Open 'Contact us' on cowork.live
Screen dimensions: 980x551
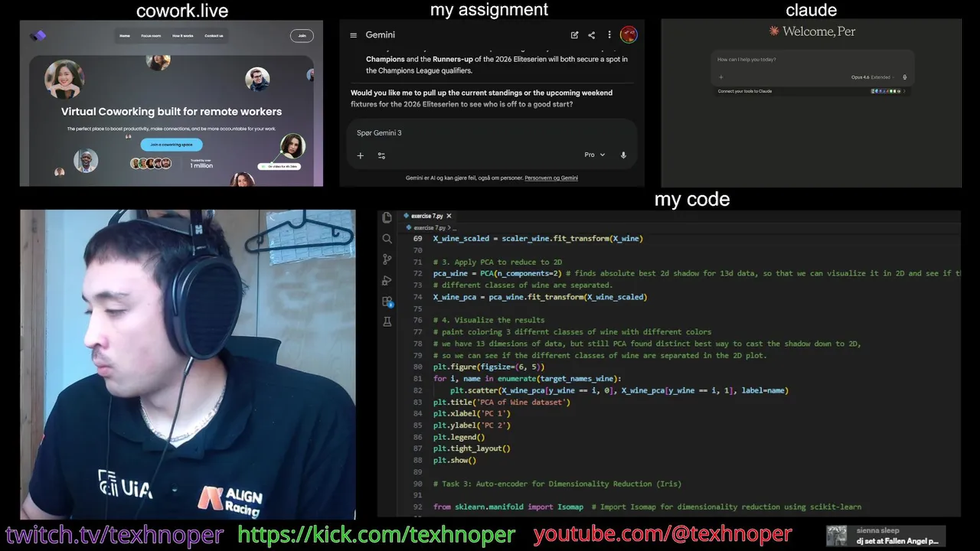(x=214, y=35)
